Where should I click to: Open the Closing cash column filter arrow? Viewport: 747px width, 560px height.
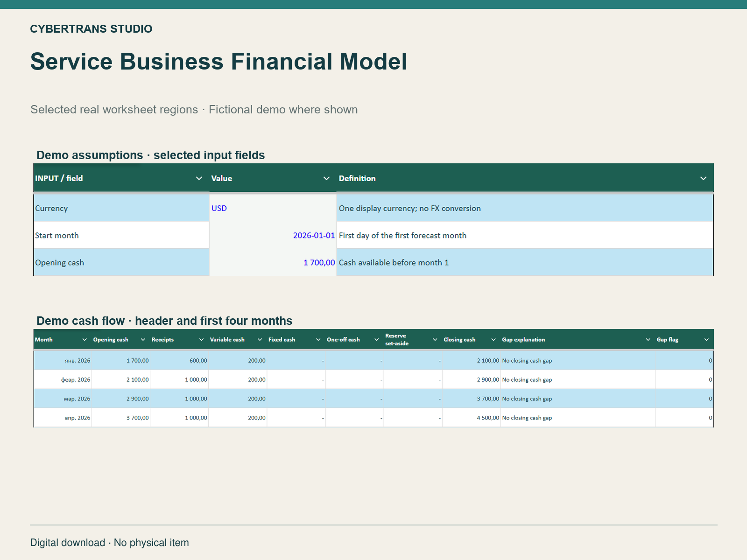pyautogui.click(x=493, y=340)
